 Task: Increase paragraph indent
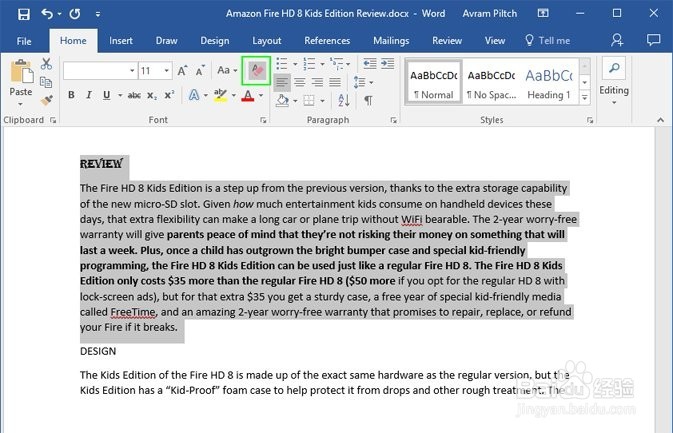click(387, 64)
